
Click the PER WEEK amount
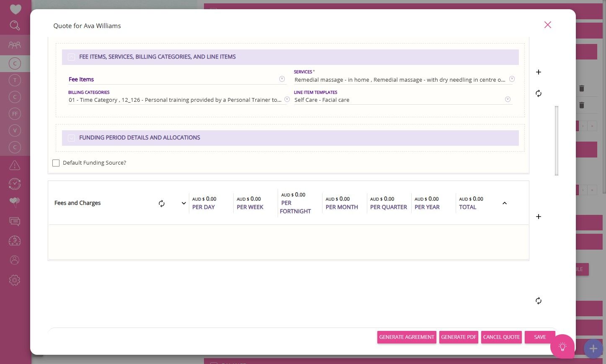point(249,199)
